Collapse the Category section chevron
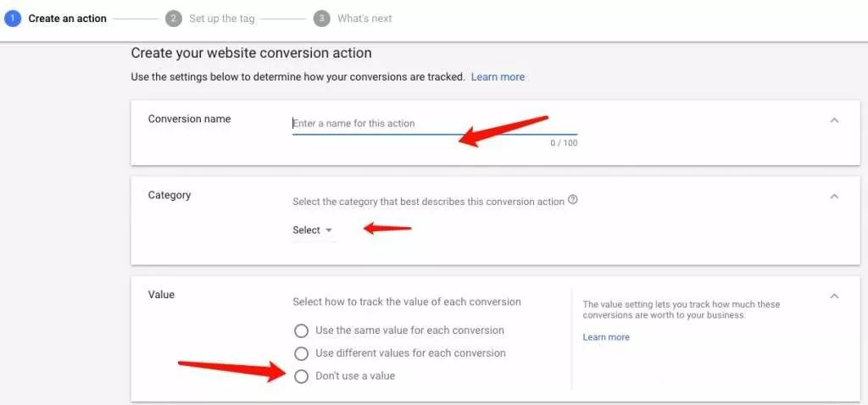 pos(834,197)
